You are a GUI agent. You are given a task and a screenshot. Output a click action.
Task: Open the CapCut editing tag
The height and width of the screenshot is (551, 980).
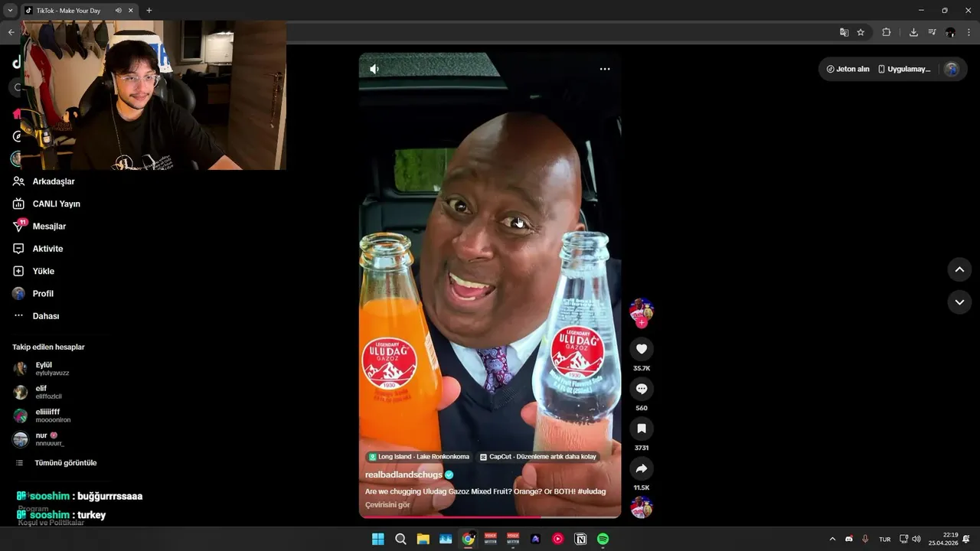coord(538,457)
